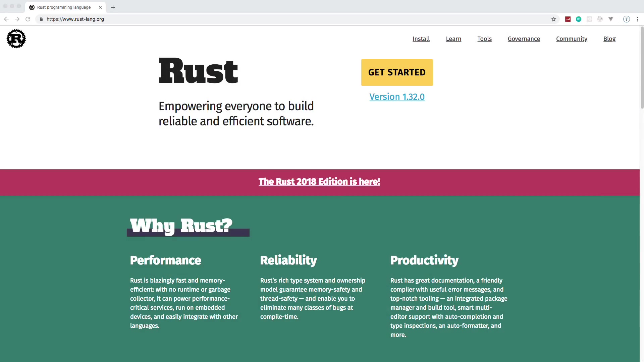Click the Reliability heading

click(288, 260)
